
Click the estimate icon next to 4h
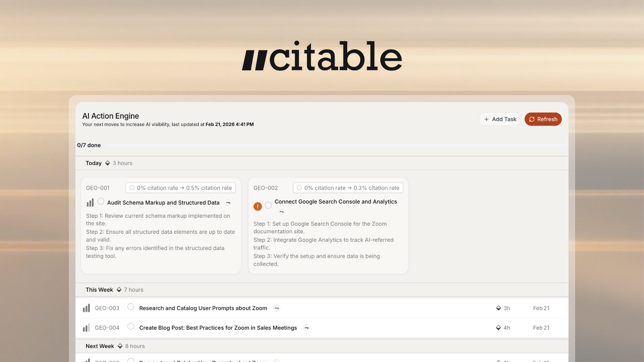tap(499, 328)
